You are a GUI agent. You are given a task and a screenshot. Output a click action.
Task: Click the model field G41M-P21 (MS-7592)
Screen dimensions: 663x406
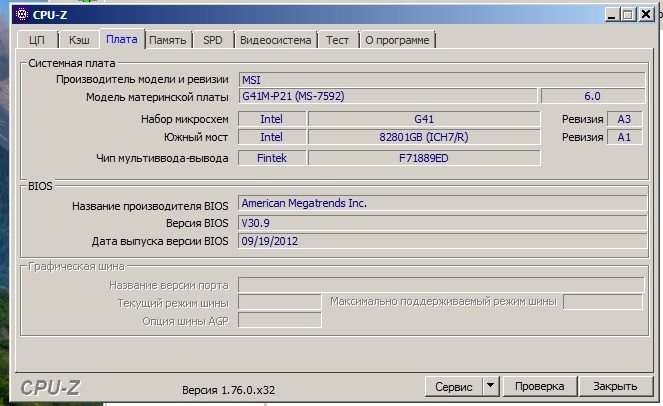click(x=388, y=96)
